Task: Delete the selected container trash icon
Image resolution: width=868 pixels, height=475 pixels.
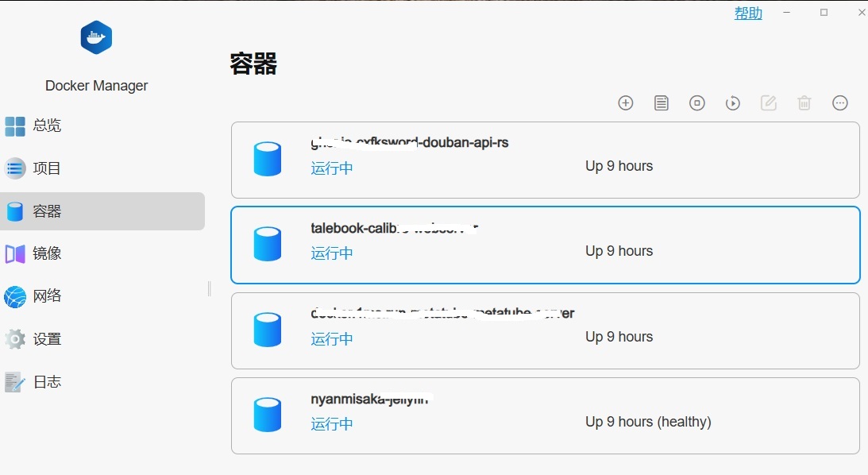Action: coord(804,103)
